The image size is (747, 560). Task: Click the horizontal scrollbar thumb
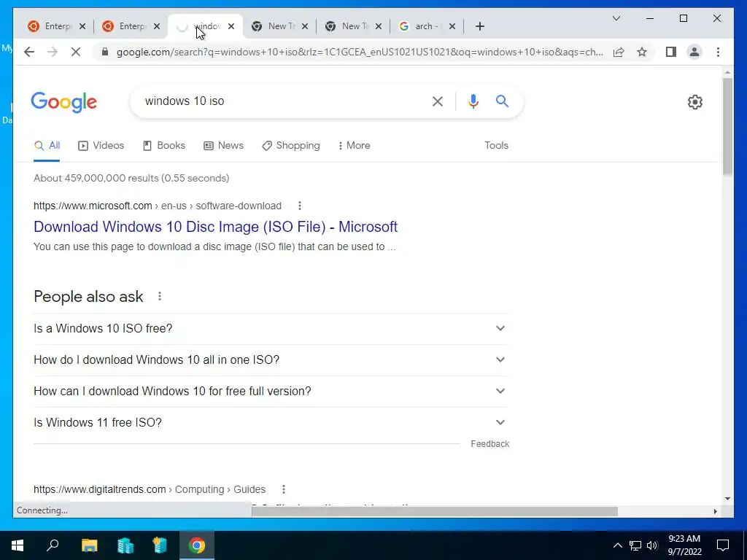[x=435, y=511]
